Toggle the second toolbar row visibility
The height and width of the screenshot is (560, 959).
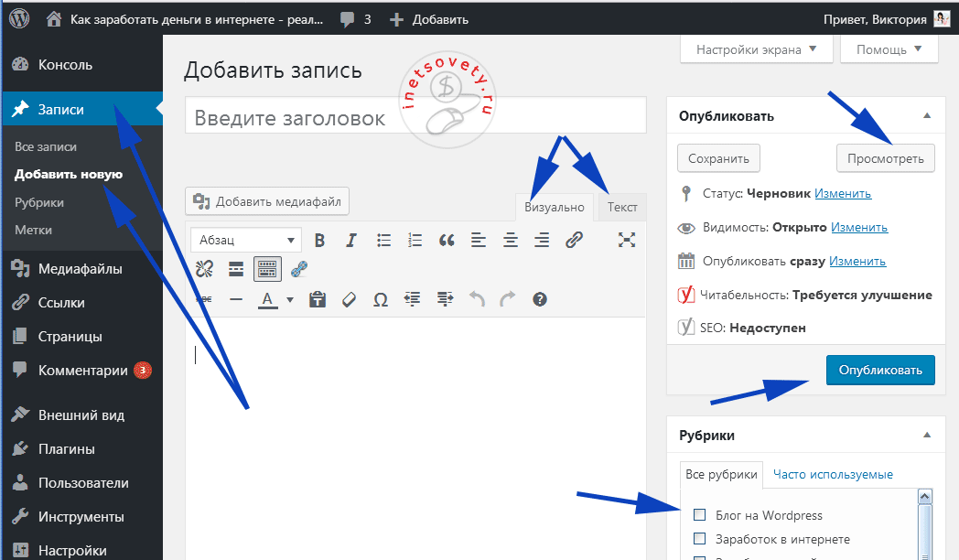tap(265, 268)
